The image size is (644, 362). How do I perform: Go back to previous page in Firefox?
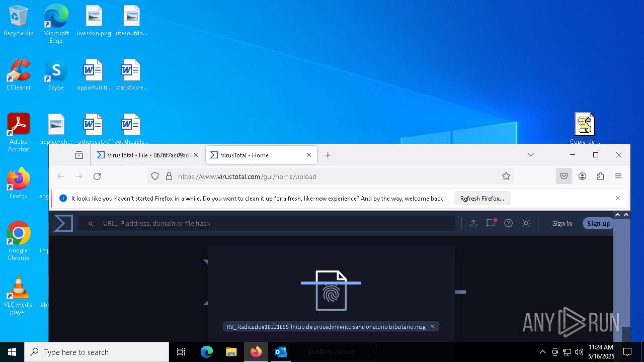coord(61,176)
